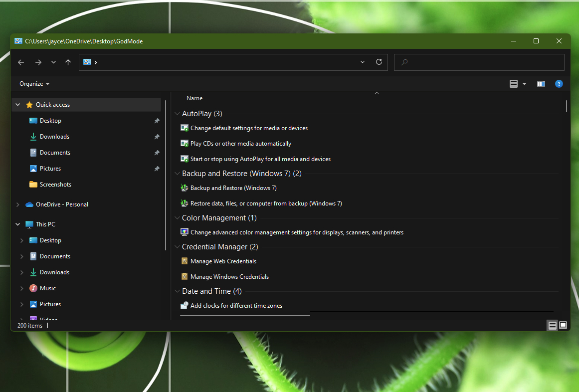
Task: Open Restore data, files, or computer from backup
Action: [266, 203]
